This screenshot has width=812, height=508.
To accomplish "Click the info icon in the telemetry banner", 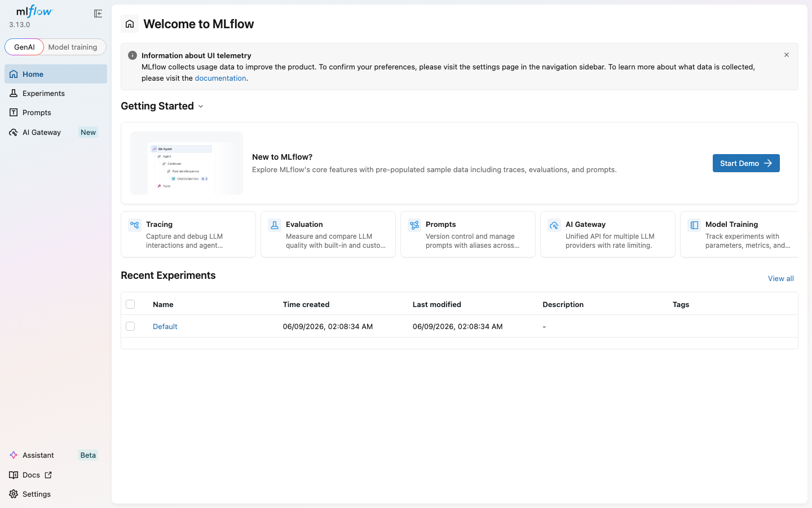I will pyautogui.click(x=133, y=55).
